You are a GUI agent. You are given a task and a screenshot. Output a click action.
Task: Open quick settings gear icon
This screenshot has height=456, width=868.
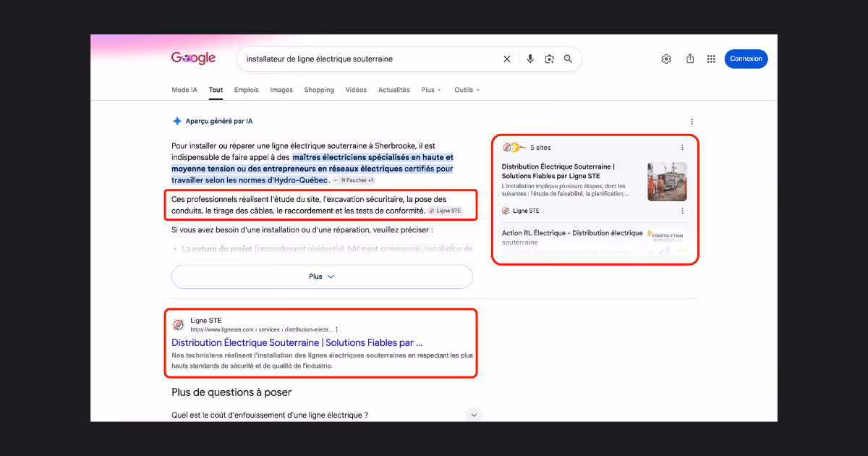[x=666, y=59]
